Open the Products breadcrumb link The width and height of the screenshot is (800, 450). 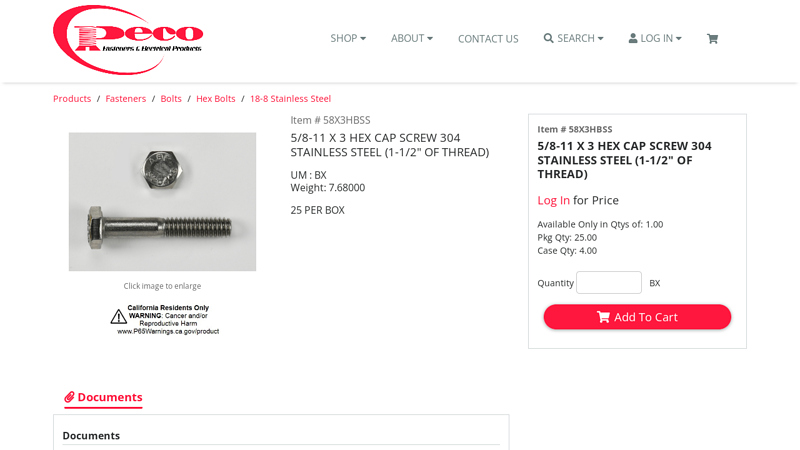point(72,98)
